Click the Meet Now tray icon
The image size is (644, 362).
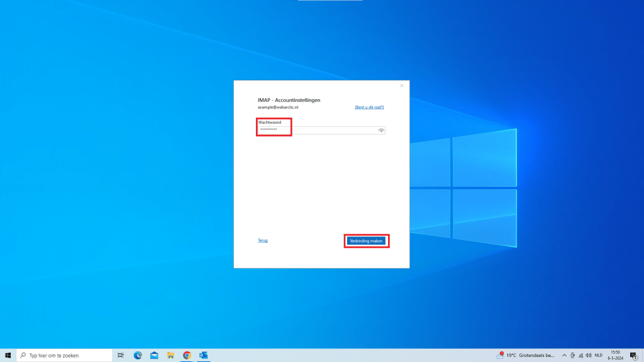coord(572,356)
